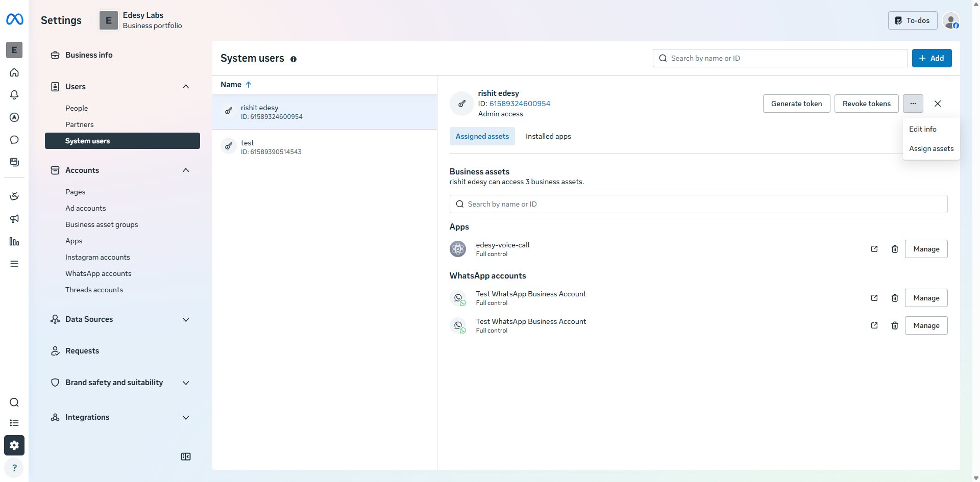Expand Brand safety and suitability section
This screenshot has height=482, width=980.
[x=186, y=383]
